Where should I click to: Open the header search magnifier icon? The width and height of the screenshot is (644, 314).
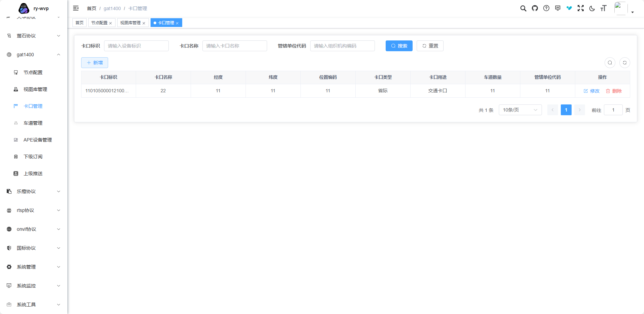pyautogui.click(x=523, y=8)
